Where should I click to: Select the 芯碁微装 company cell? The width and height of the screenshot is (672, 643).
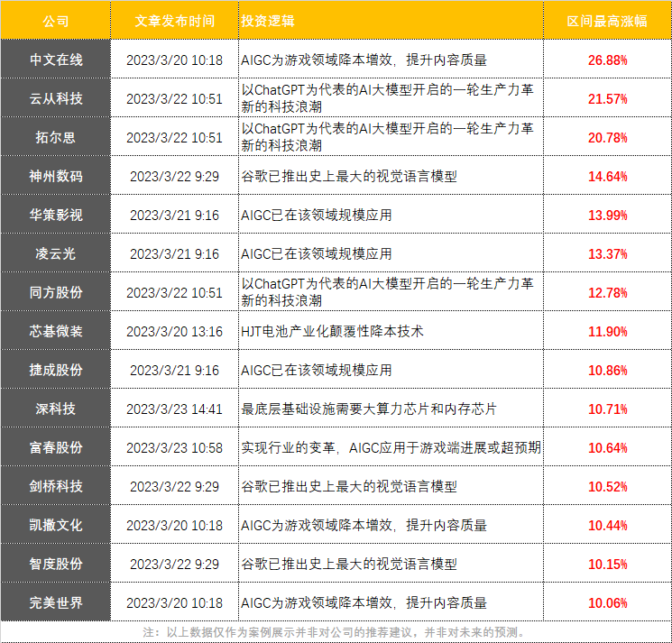(56, 331)
